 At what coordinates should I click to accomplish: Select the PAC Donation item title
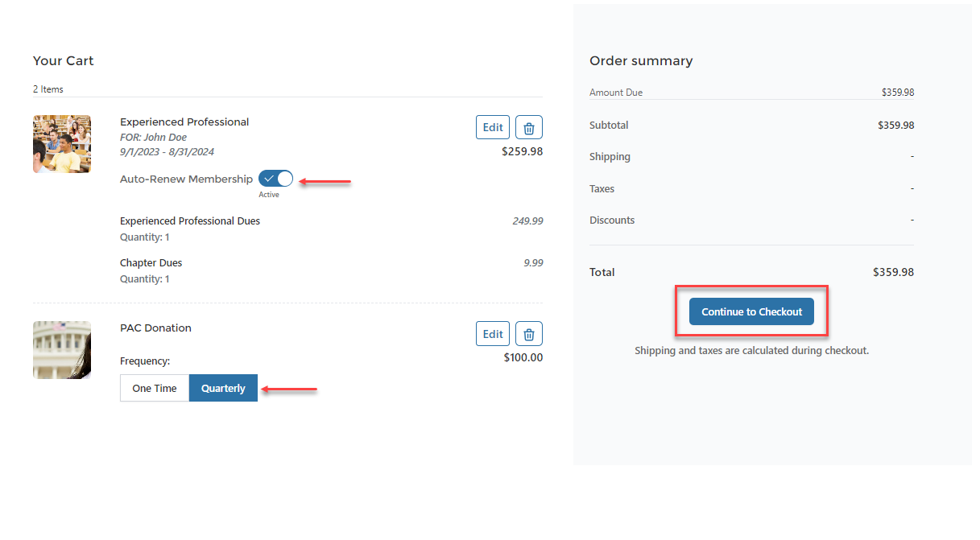coord(155,328)
